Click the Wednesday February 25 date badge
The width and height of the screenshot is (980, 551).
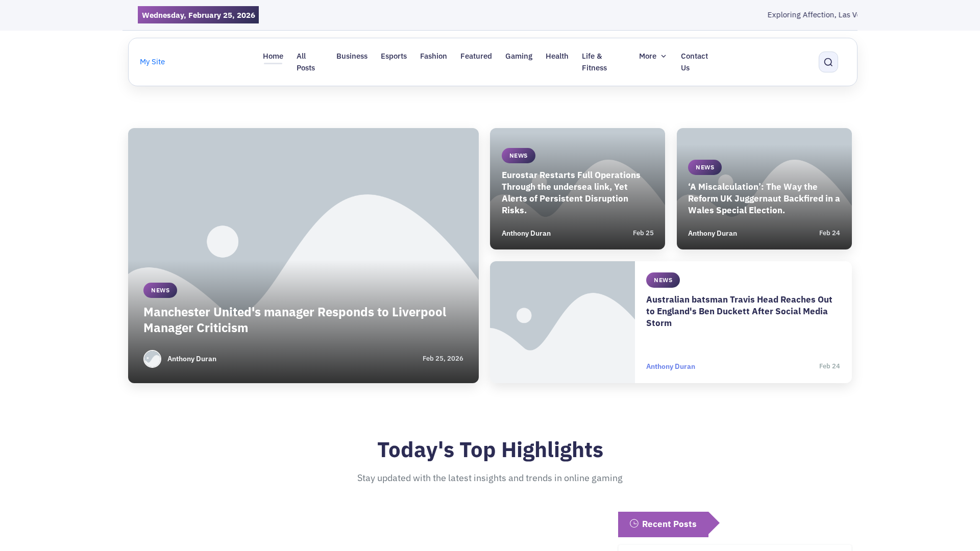pos(198,15)
